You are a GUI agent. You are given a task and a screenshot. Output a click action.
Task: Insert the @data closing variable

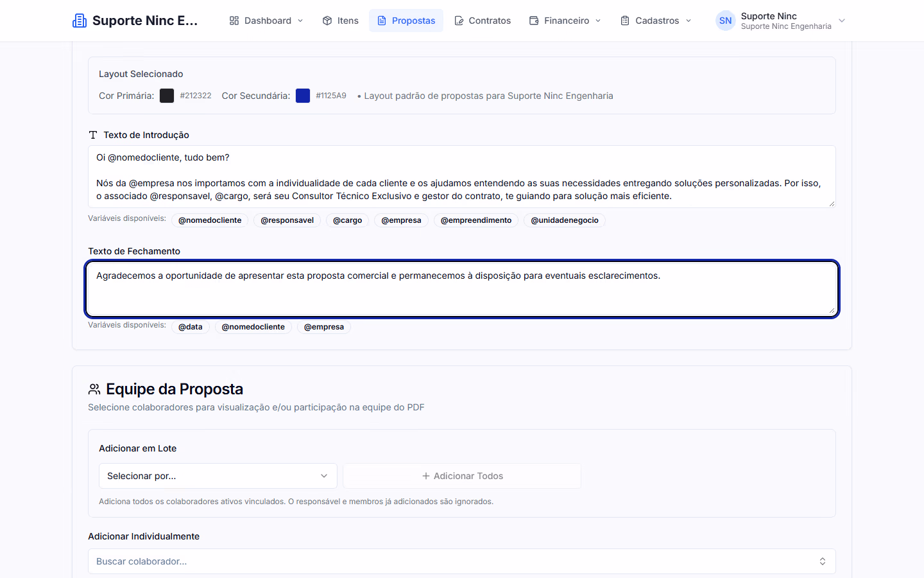point(191,327)
